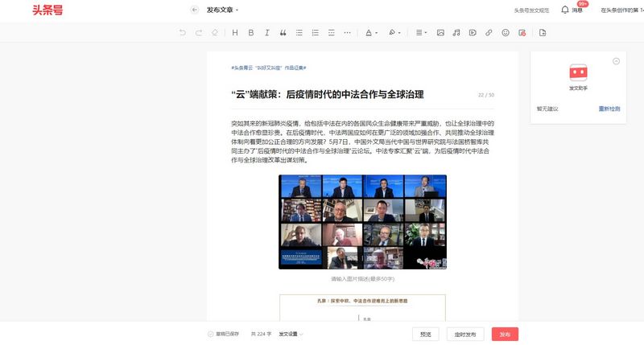Insert a bulleted list
The image size is (644, 345).
(x=299, y=33)
